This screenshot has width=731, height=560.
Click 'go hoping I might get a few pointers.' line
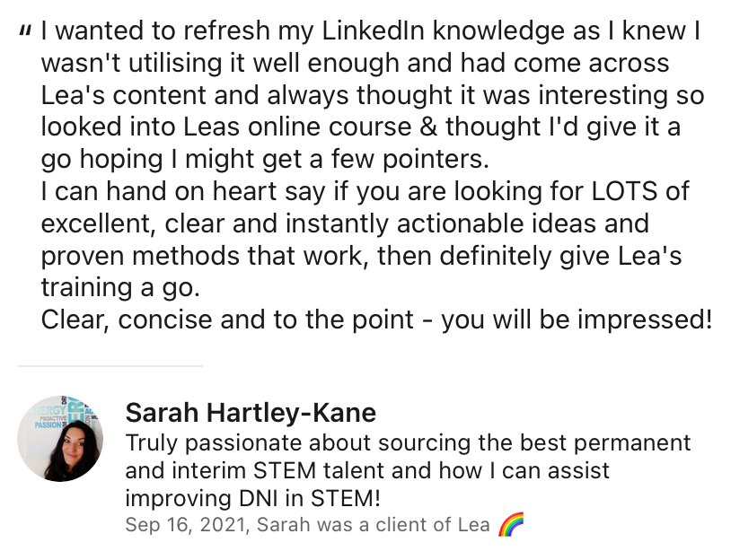265,160
